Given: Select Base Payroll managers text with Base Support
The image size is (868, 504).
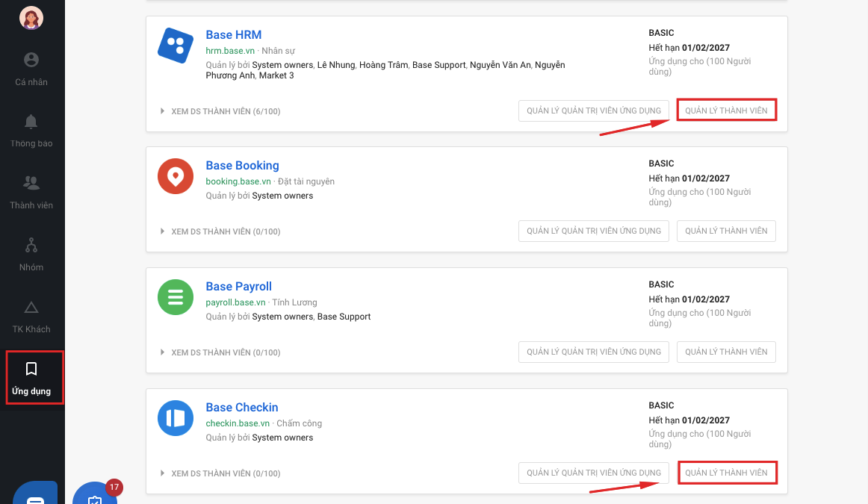Looking at the screenshot, I should click(x=288, y=317).
